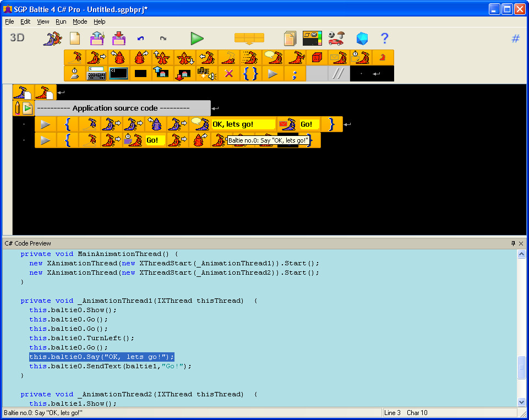
Task: Click the down-arrow disk icon in the main toolbar
Action: click(119, 39)
